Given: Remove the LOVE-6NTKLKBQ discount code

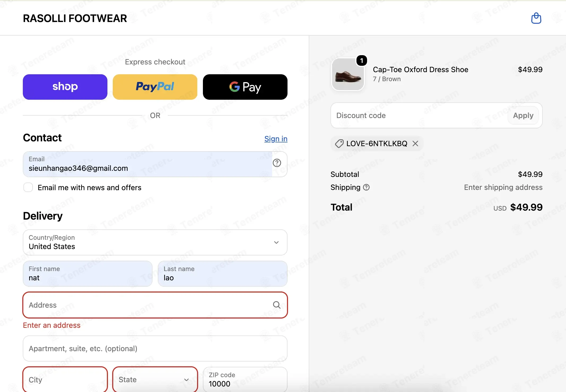Looking at the screenshot, I should pos(415,143).
